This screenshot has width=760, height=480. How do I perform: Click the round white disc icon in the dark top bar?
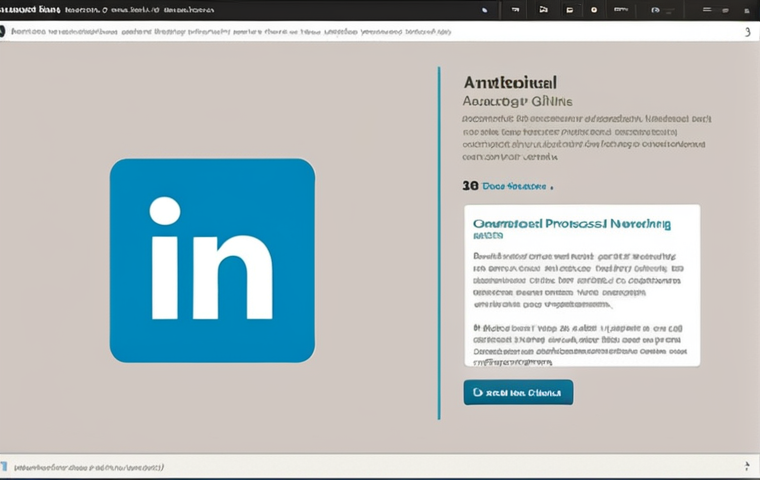pos(594,10)
